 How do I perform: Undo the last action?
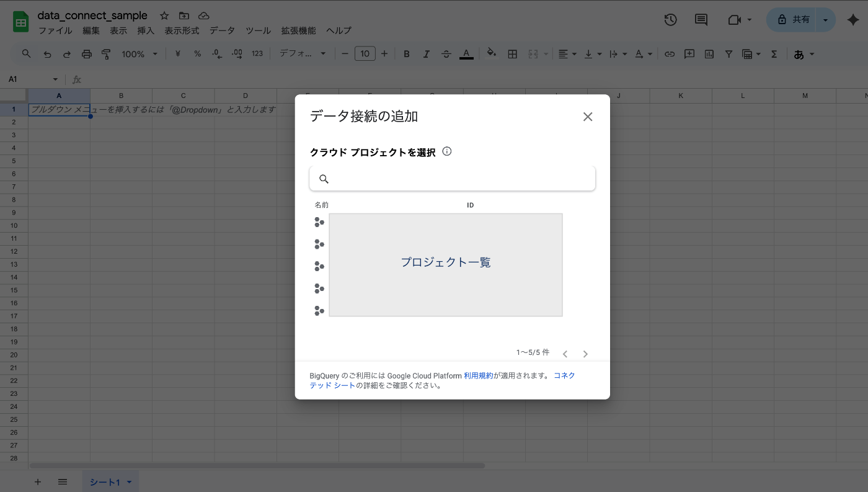tap(47, 54)
